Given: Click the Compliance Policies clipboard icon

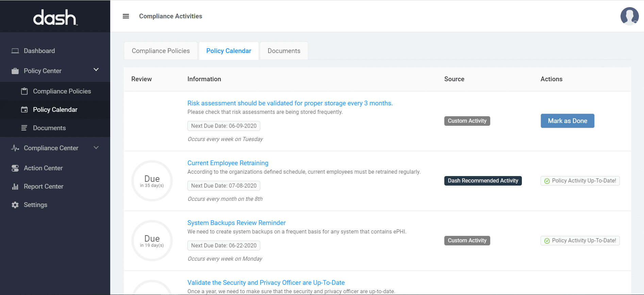Looking at the screenshot, I should click(x=24, y=91).
